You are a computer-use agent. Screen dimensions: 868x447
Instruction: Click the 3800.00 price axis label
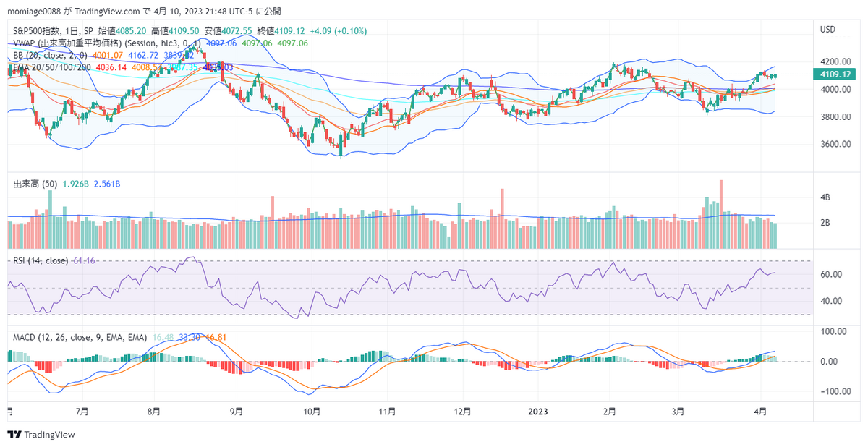[x=834, y=116]
